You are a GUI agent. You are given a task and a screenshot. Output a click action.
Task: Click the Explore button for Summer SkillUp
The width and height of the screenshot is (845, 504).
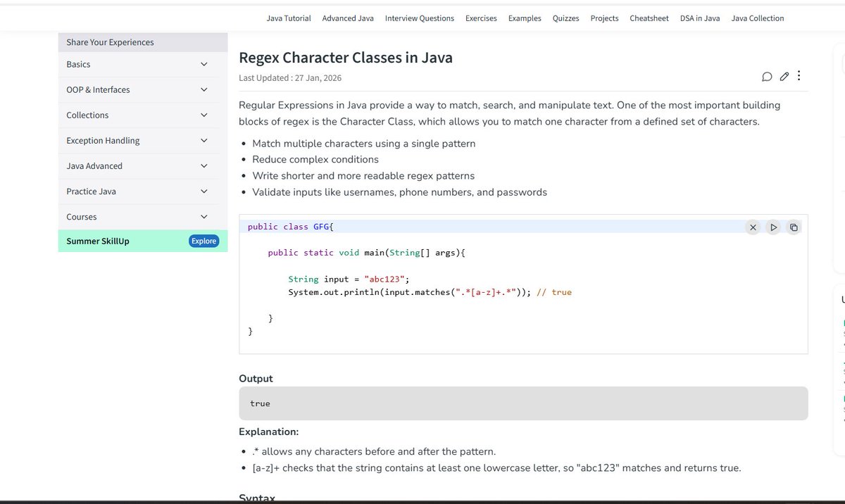pos(204,241)
